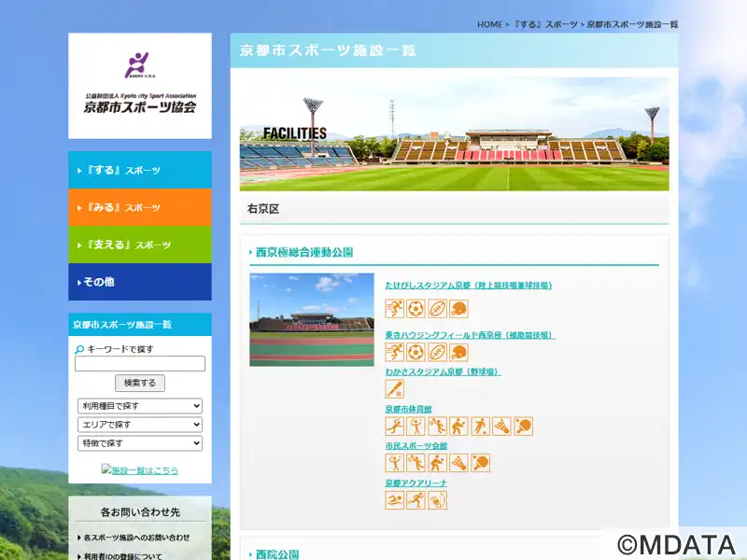
Task: Click the swimming icon under 京都アクアリーナ
Action: tap(394, 500)
